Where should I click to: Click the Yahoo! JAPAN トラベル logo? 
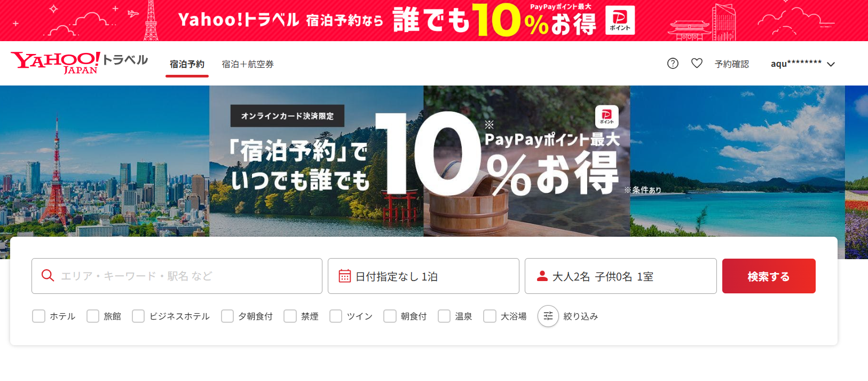click(79, 63)
